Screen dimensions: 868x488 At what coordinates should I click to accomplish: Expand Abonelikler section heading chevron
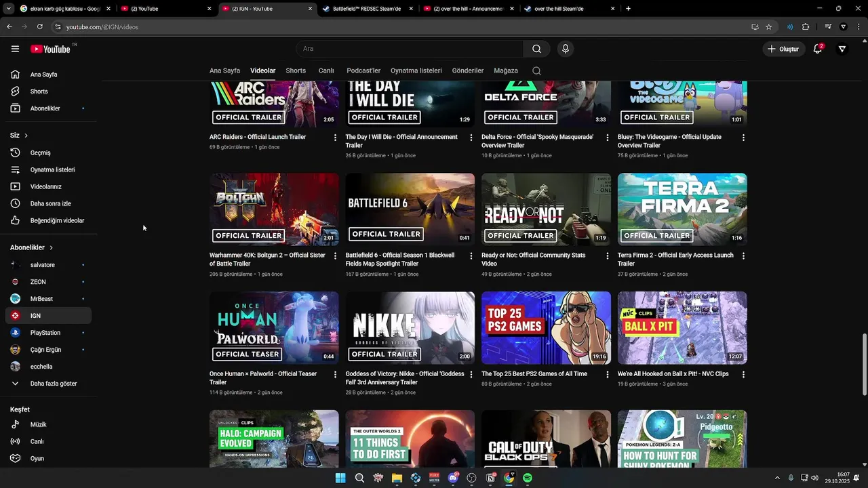pyautogui.click(x=51, y=247)
